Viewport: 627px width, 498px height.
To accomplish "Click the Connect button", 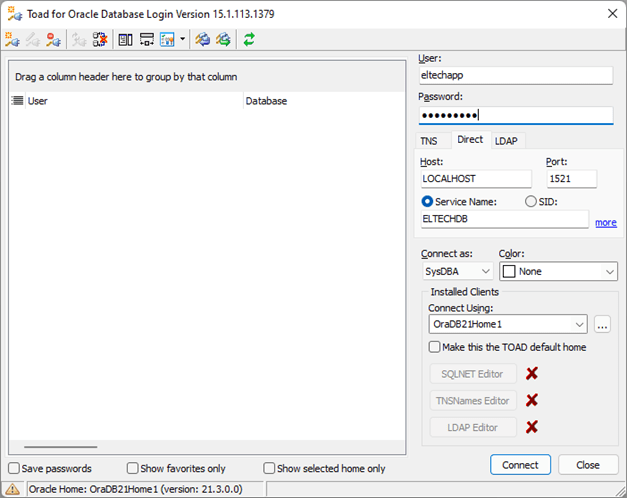I will tap(520, 465).
